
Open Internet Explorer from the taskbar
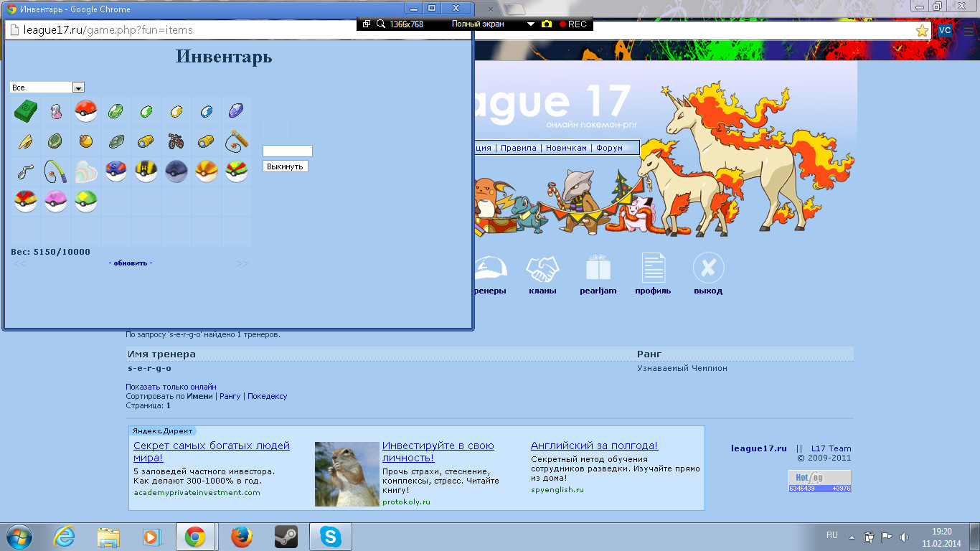tap(64, 537)
